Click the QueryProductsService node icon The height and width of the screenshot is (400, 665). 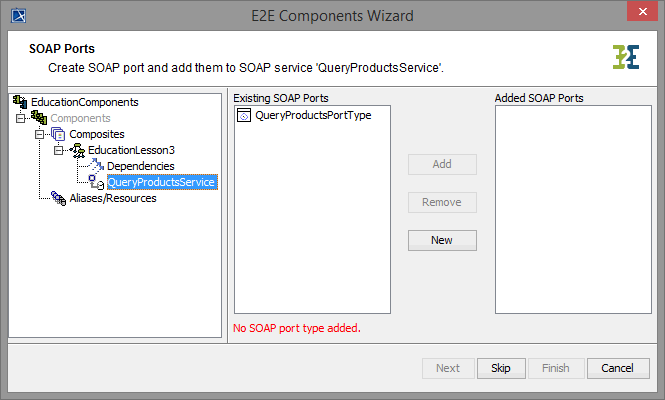click(97, 182)
